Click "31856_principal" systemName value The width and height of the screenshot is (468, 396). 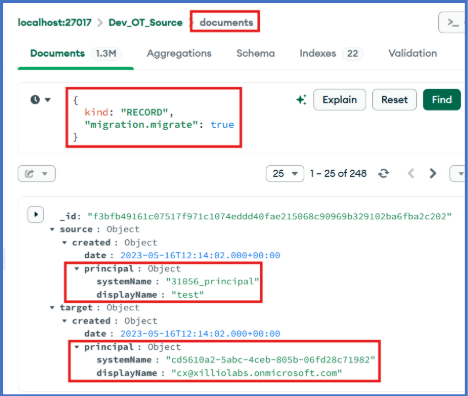tap(212, 282)
